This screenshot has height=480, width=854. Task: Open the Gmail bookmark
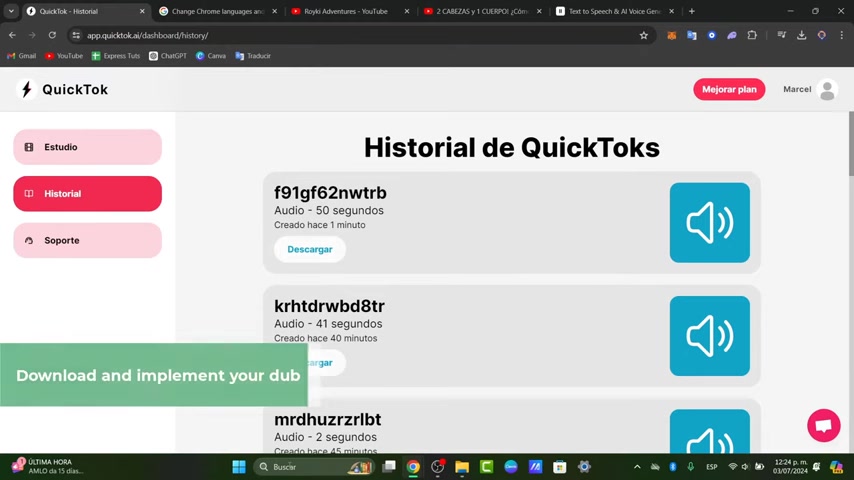tap(22, 56)
